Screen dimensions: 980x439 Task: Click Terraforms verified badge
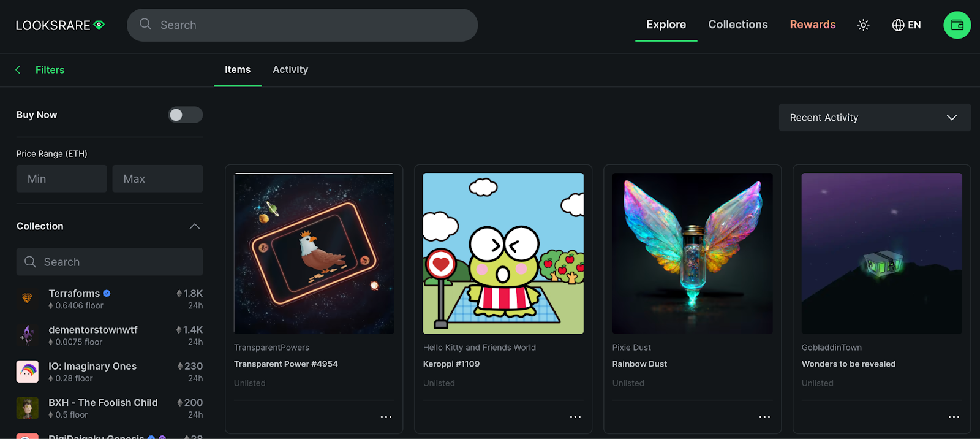[107, 294]
